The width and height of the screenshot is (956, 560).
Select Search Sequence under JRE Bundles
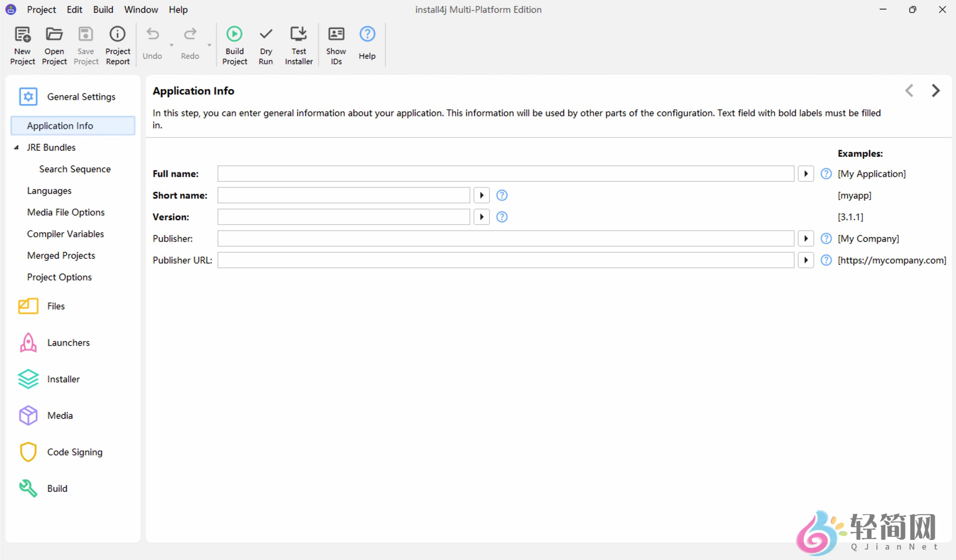tap(75, 169)
